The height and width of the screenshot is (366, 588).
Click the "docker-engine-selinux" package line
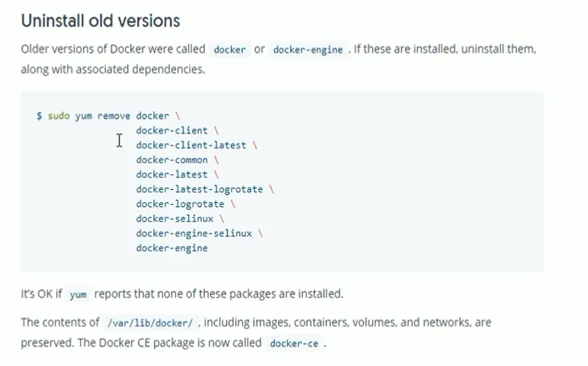click(194, 234)
